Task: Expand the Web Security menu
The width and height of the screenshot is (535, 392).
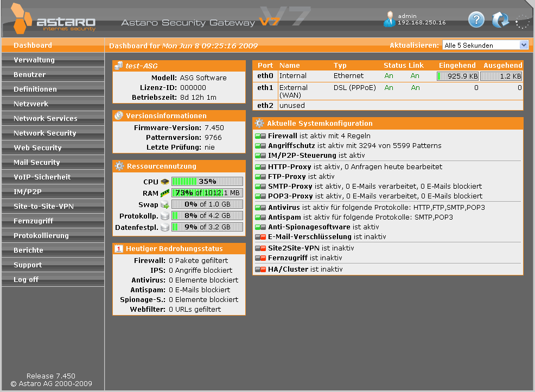Action: pyautogui.click(x=53, y=147)
